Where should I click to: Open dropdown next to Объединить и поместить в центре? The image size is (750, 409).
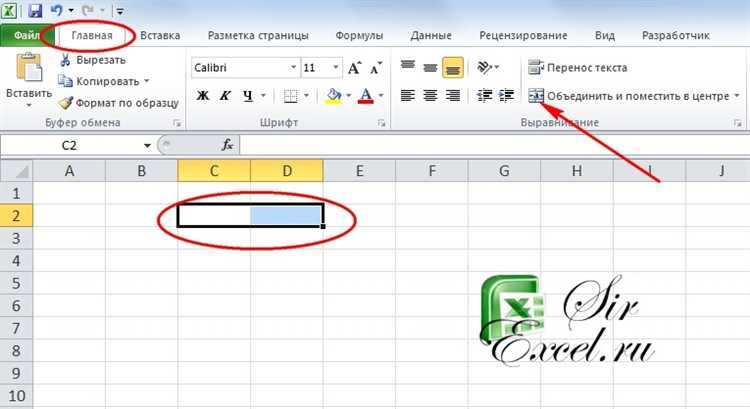coord(737,96)
